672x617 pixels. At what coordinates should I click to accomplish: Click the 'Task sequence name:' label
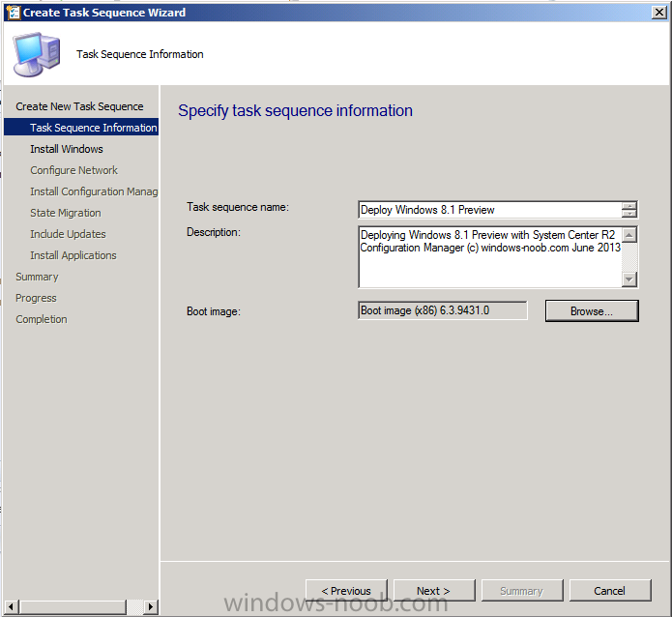(x=238, y=207)
